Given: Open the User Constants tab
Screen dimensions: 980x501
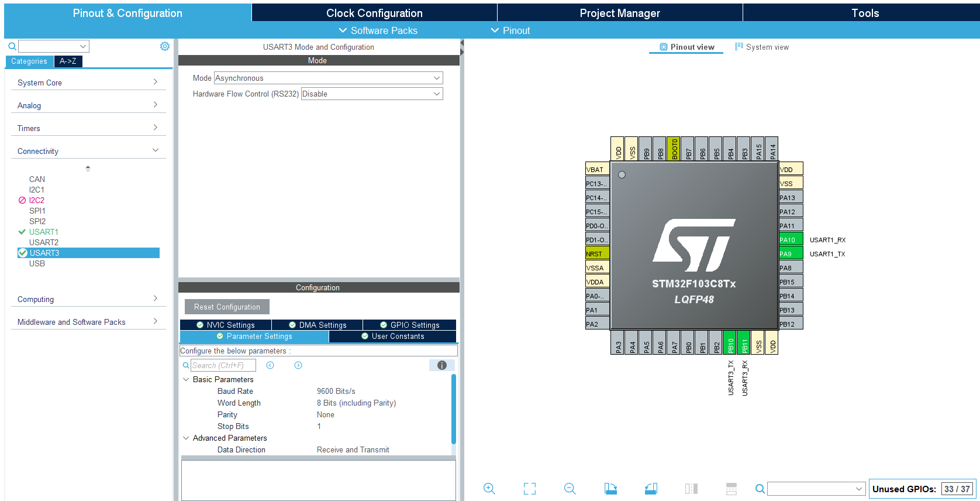Looking at the screenshot, I should coord(392,336).
